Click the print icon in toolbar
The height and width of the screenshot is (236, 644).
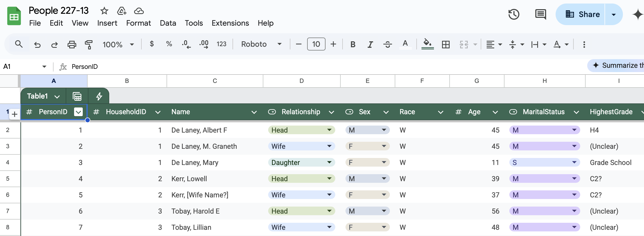point(72,44)
